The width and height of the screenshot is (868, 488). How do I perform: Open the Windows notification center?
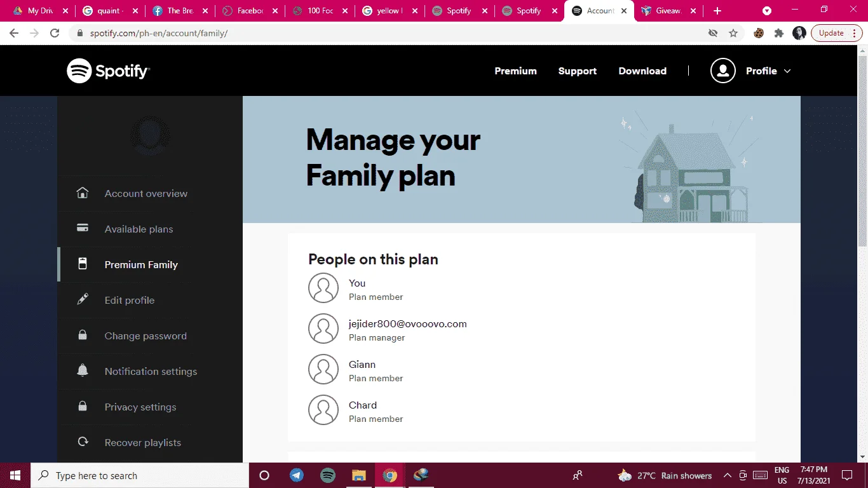click(x=847, y=475)
